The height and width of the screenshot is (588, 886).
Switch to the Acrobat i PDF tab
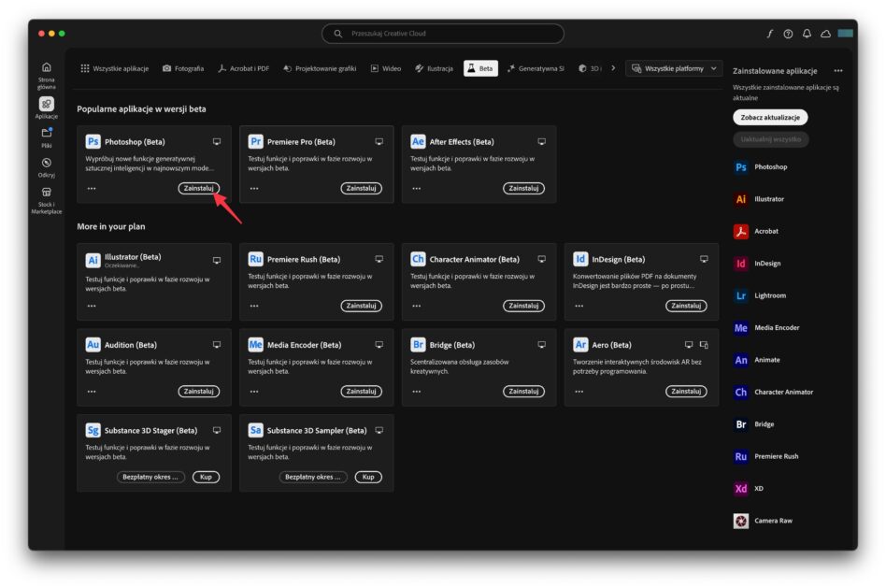click(x=244, y=68)
